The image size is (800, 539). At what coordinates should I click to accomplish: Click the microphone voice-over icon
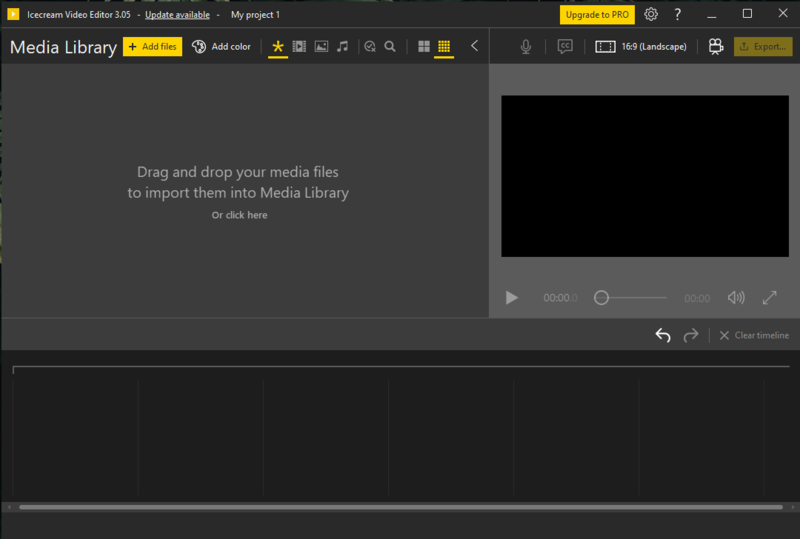(526, 47)
